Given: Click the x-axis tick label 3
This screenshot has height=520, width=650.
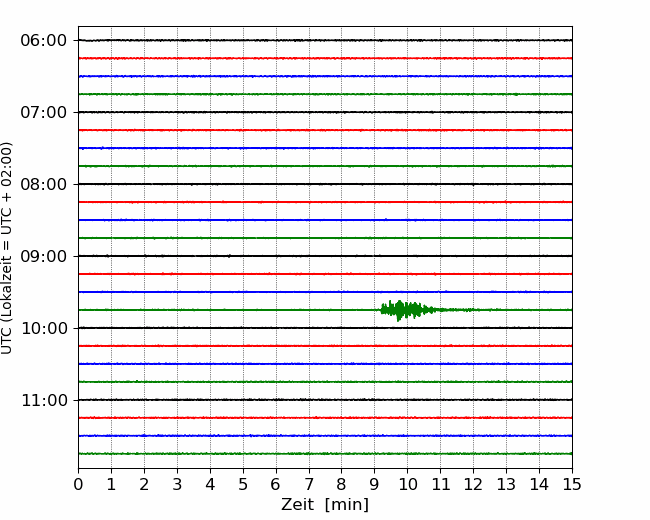Looking at the screenshot, I should pos(177,484).
